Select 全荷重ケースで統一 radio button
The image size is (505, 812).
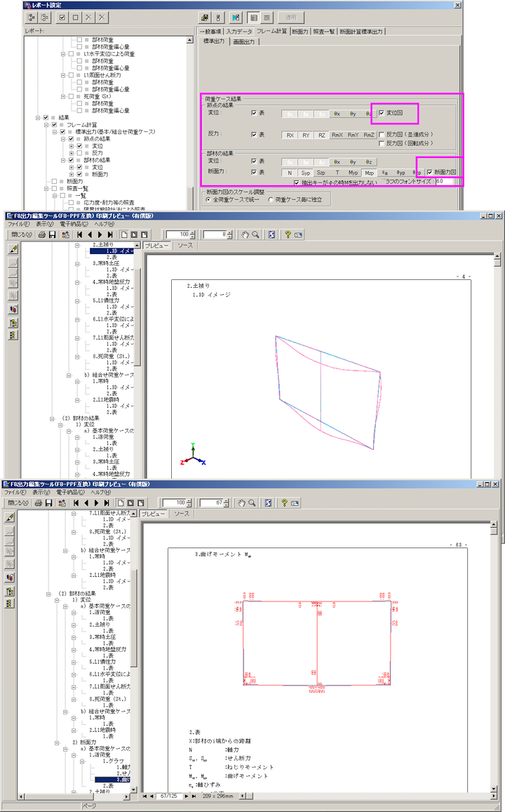208,199
